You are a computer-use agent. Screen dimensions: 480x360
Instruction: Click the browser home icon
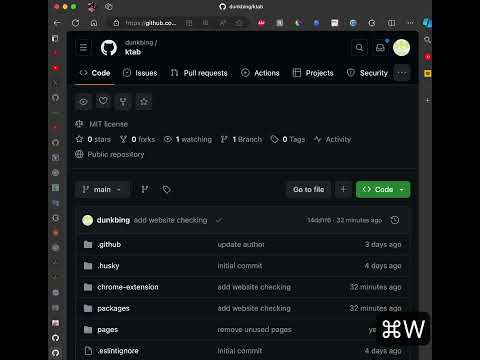tap(94, 23)
